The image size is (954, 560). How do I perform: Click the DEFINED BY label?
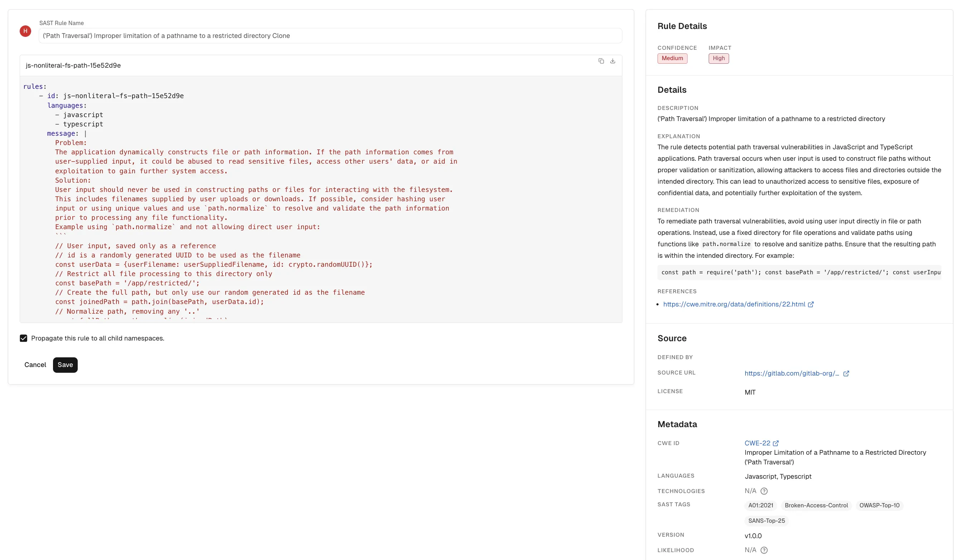(675, 357)
